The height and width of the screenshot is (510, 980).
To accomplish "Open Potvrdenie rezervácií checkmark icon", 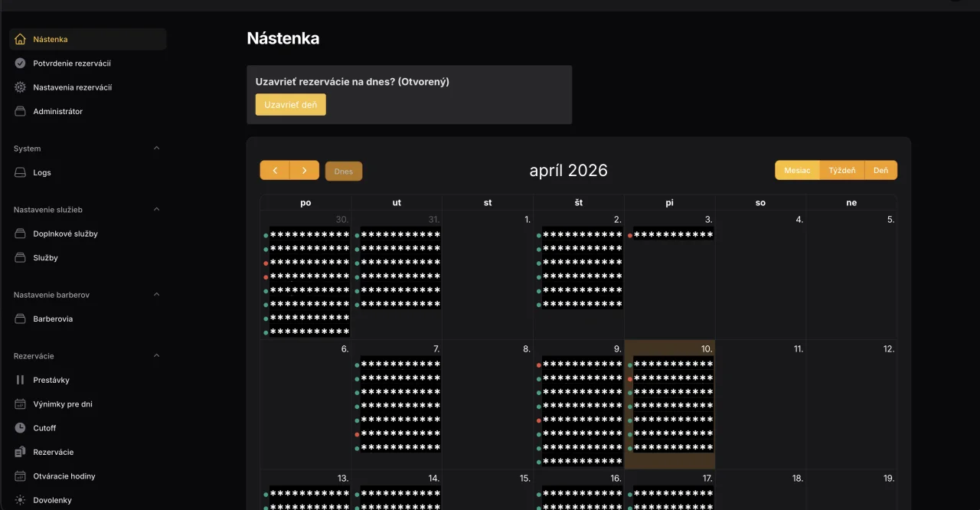I will (20, 64).
